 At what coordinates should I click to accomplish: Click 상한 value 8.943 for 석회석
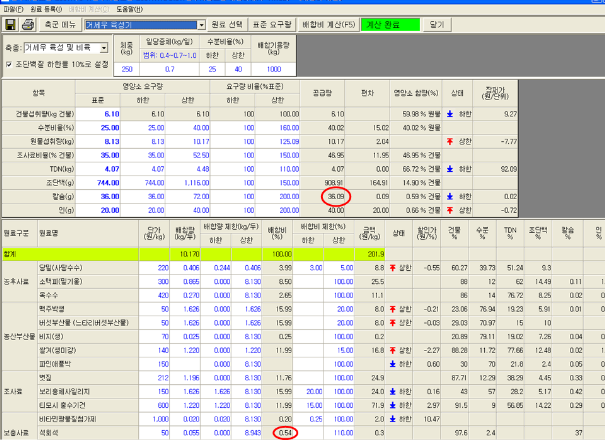pos(247,433)
